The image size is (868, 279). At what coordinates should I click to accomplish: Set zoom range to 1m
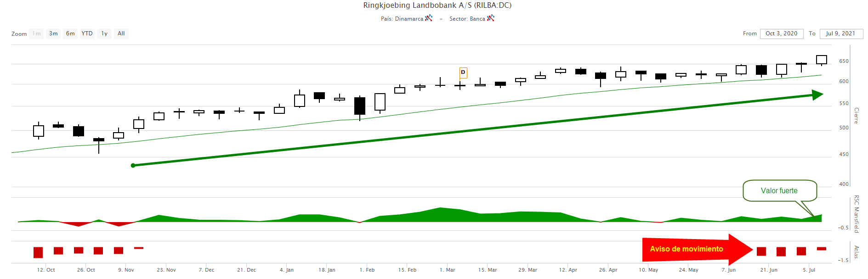36,33
